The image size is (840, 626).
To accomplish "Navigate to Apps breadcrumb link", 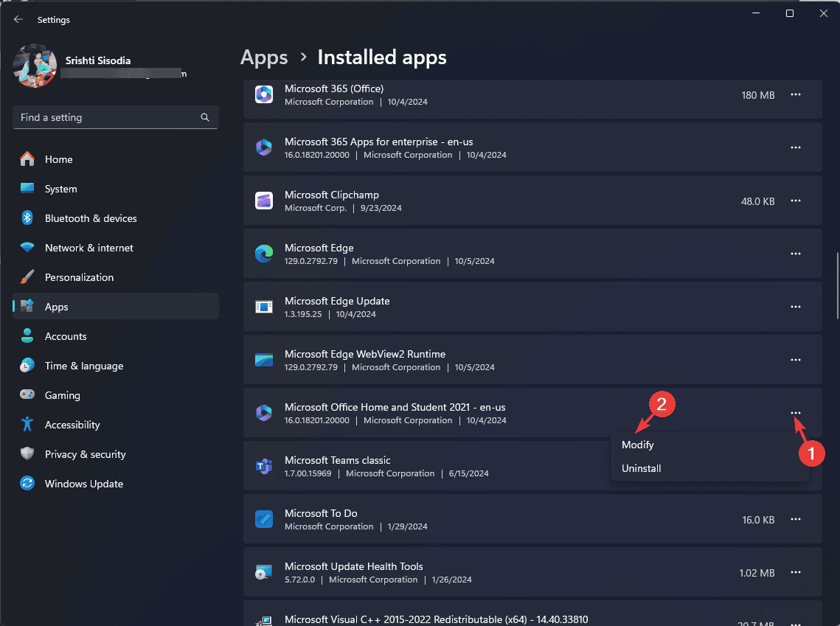I will [264, 58].
